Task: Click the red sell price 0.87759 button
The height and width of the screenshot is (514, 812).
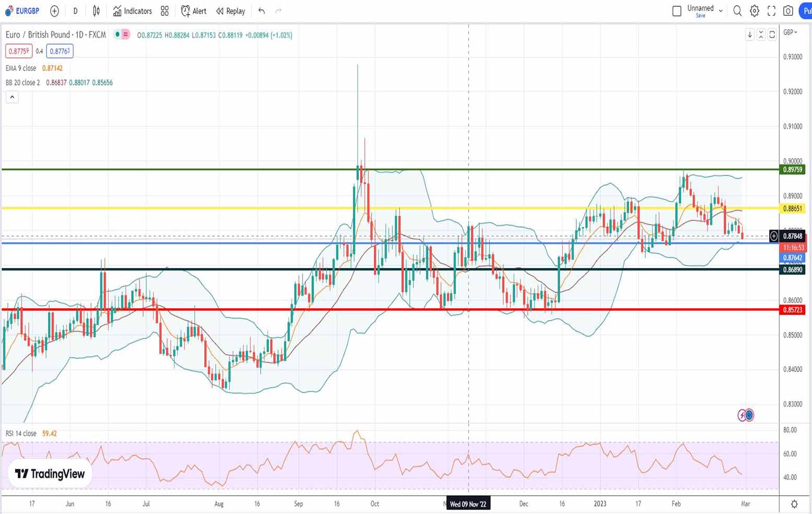Action: [19, 51]
